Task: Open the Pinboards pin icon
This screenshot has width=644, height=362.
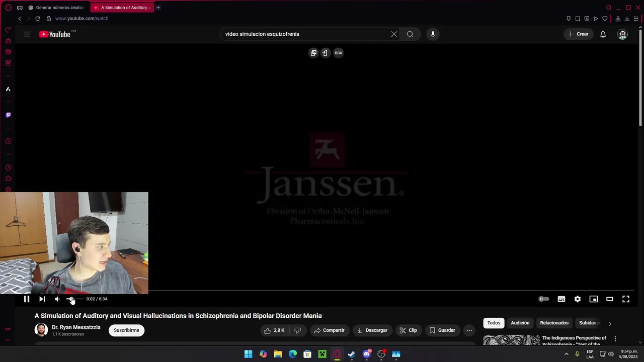Action: tap(569, 19)
